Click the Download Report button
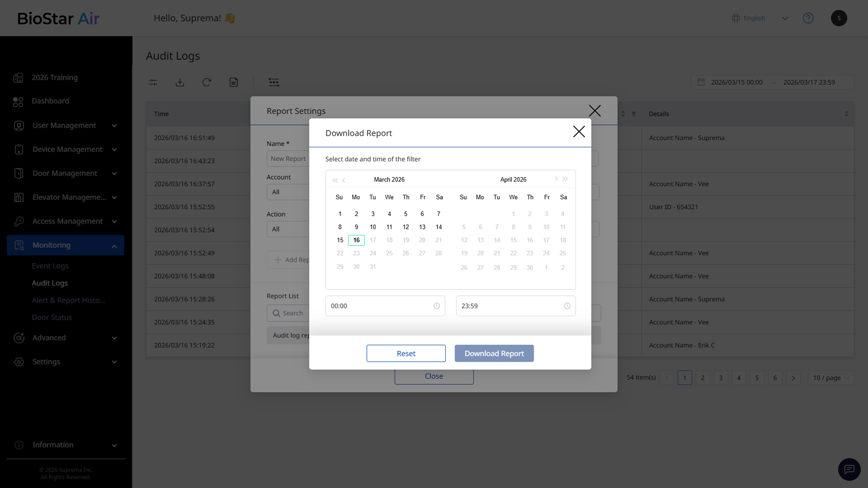868x488 pixels. click(x=494, y=353)
